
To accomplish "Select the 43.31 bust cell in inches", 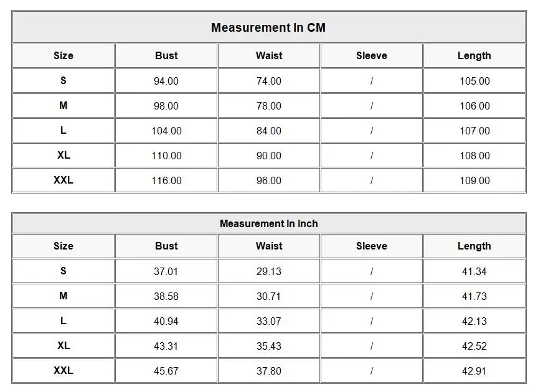I will click(166, 346).
